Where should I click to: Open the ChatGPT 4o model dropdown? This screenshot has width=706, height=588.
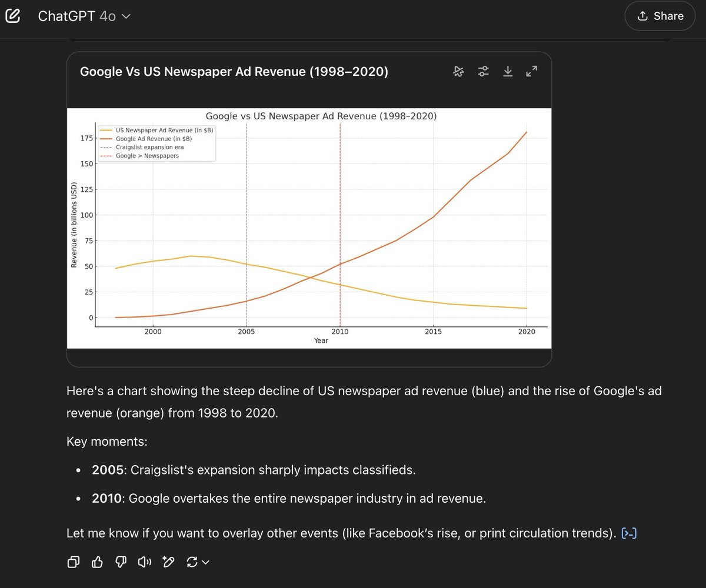84,16
